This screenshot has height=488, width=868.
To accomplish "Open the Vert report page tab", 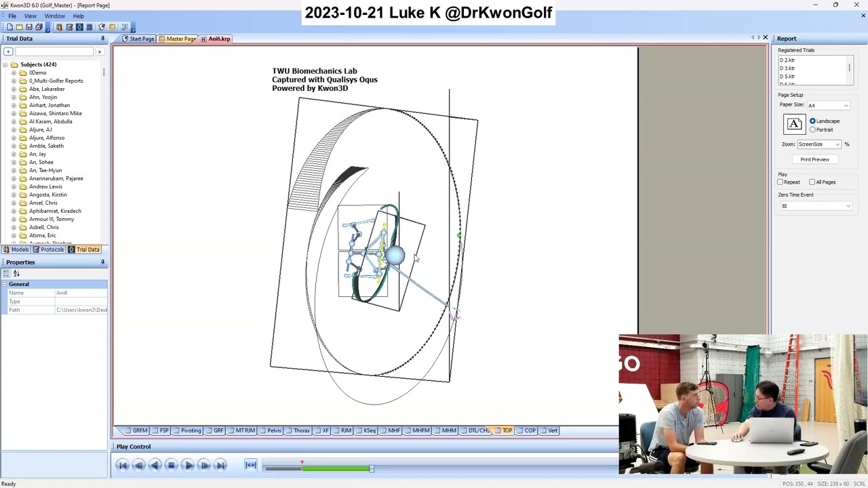I will [549, 431].
